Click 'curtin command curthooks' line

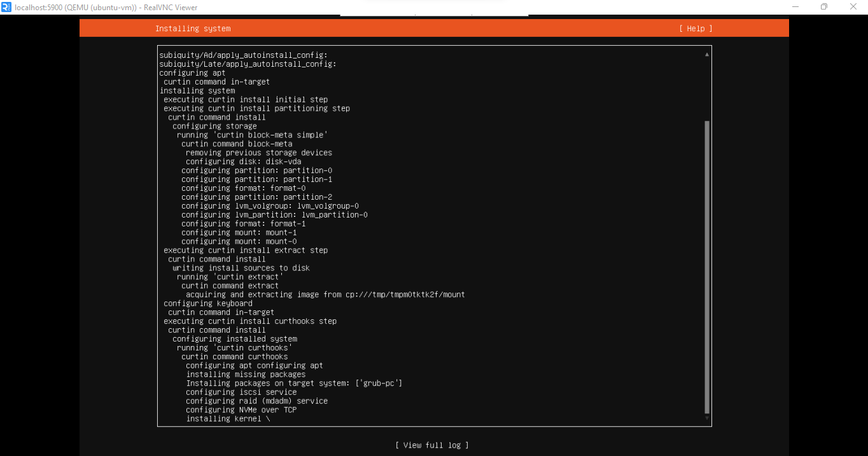click(234, 358)
